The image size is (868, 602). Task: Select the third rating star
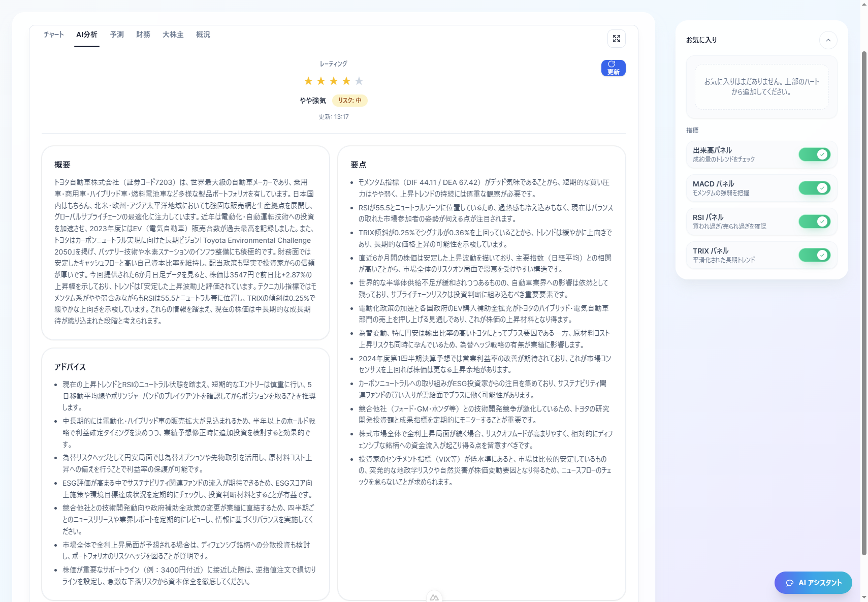coord(334,81)
